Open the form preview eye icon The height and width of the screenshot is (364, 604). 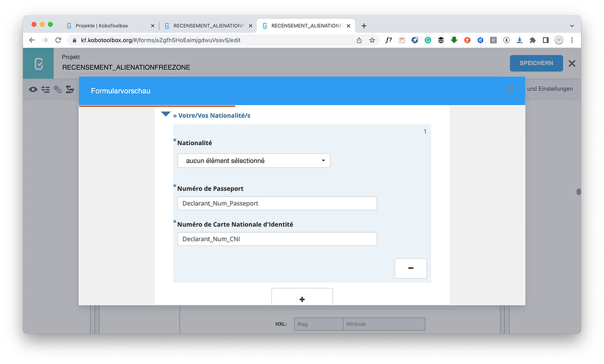pos(32,89)
